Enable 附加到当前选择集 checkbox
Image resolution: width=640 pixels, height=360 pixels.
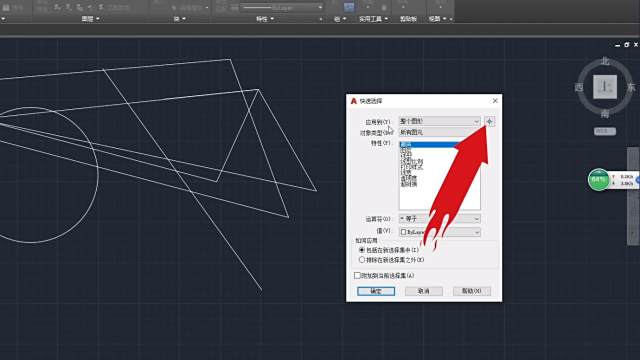357,276
